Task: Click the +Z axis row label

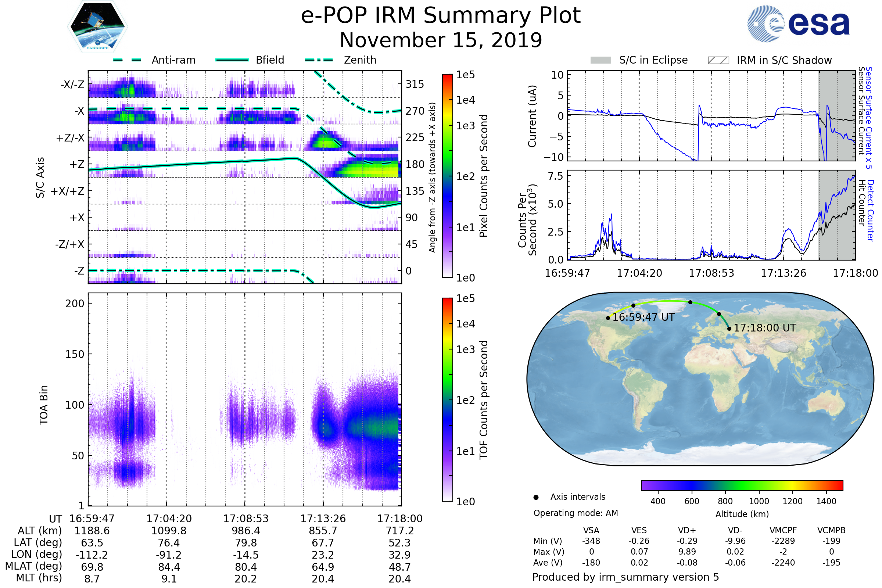Action: pos(77,165)
